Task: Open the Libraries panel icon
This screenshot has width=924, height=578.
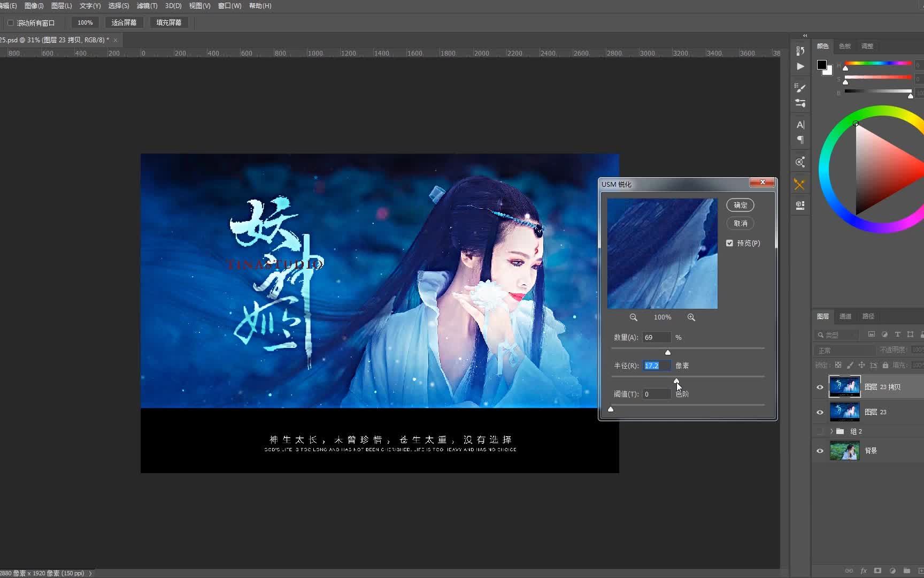Action: [x=800, y=162]
